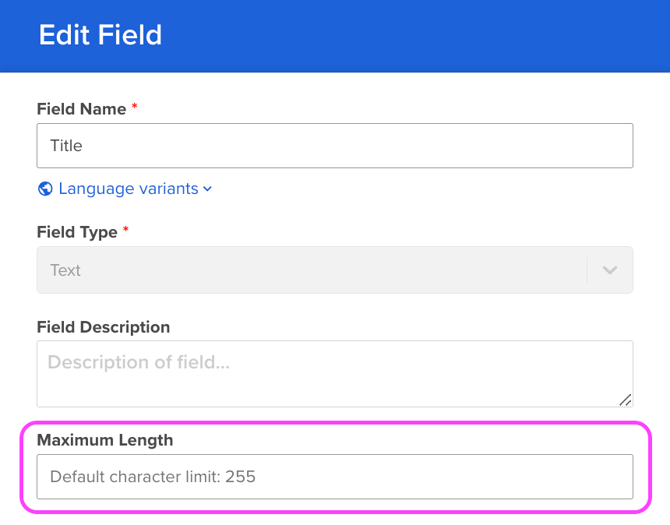The width and height of the screenshot is (670, 525).
Task: Click the word Title in the name box
Action: tap(66, 146)
